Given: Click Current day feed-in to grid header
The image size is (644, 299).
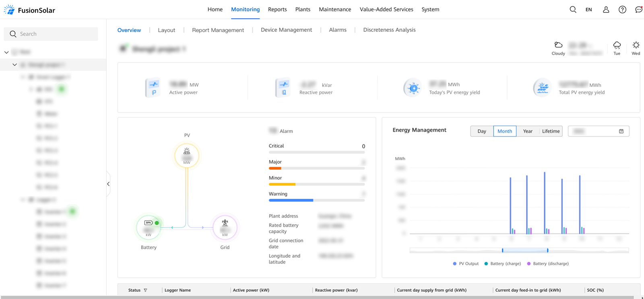Looking at the screenshot, I should (528, 290).
